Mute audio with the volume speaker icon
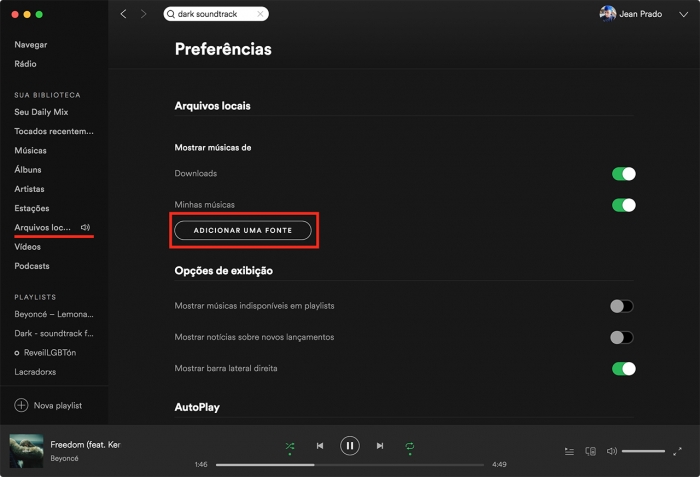The image size is (700, 477). (x=612, y=451)
